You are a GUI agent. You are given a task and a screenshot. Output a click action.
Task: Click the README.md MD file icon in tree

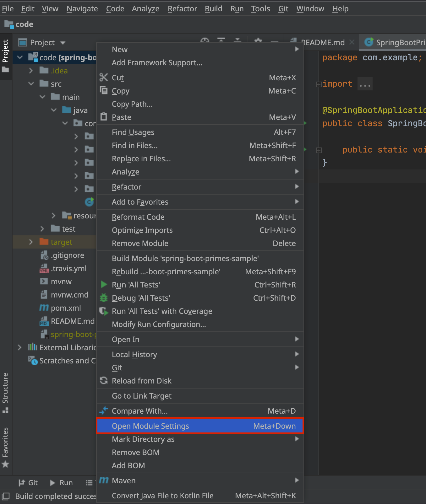click(44, 321)
